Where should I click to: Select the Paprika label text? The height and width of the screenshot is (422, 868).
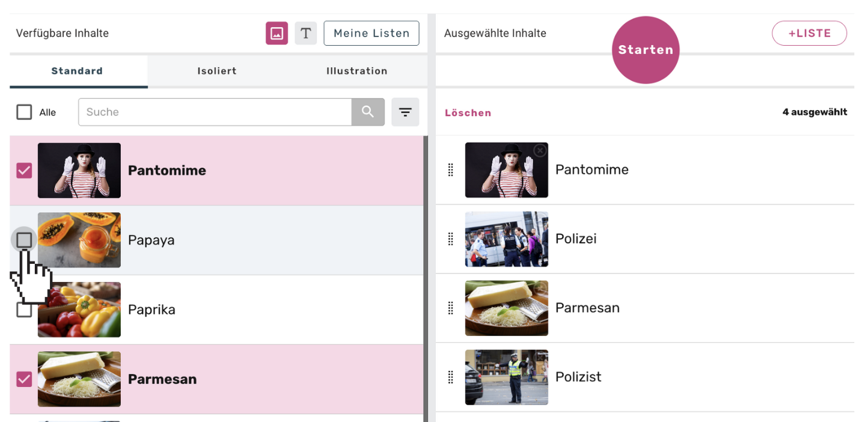pyautogui.click(x=151, y=310)
